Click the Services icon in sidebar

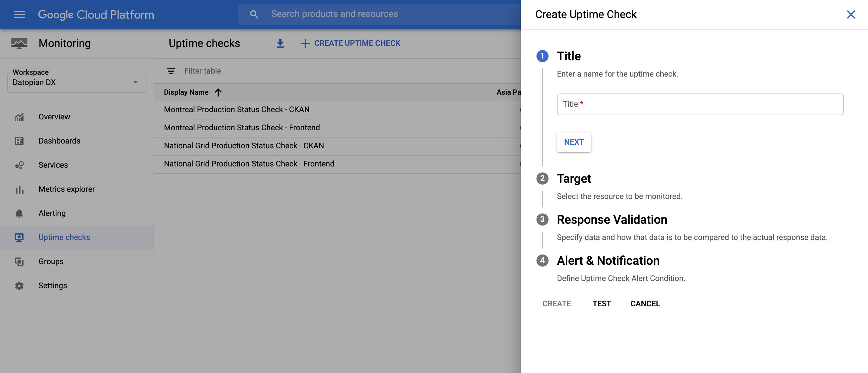coord(19,165)
